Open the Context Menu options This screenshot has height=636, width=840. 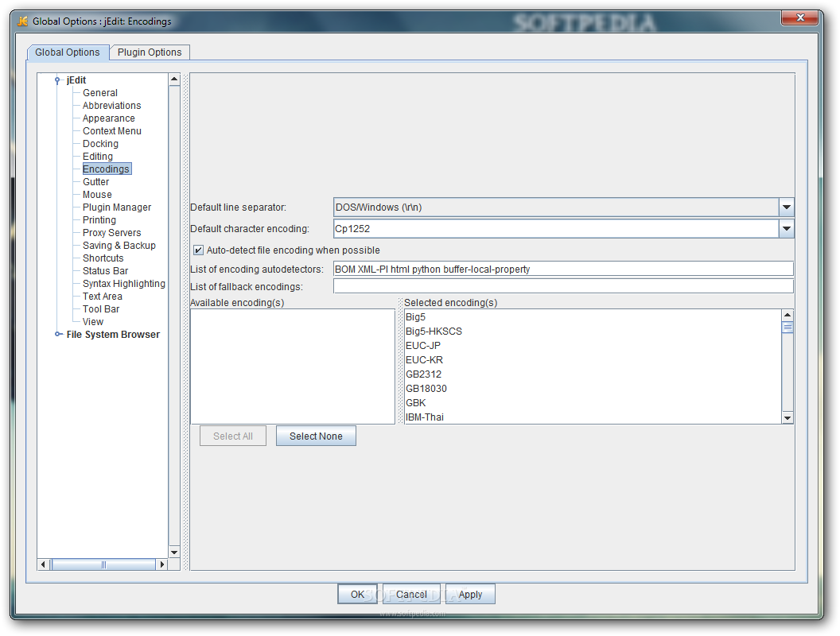[x=112, y=131]
